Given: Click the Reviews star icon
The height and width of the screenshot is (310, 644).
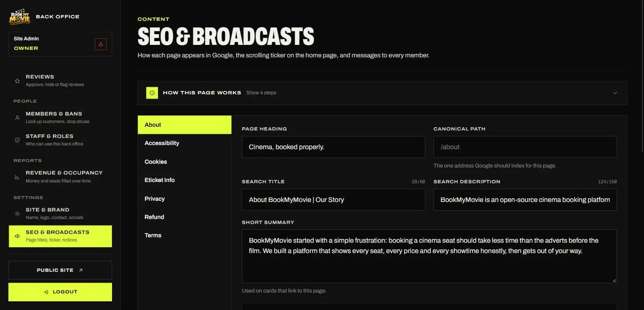Looking at the screenshot, I should pyautogui.click(x=17, y=81).
